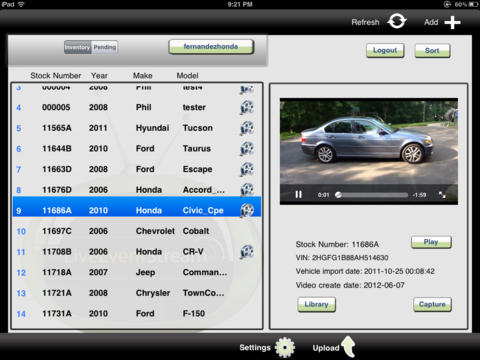Screen dimensions: 480x360
Task: Tap the Add plus icon
Action: click(452, 22)
